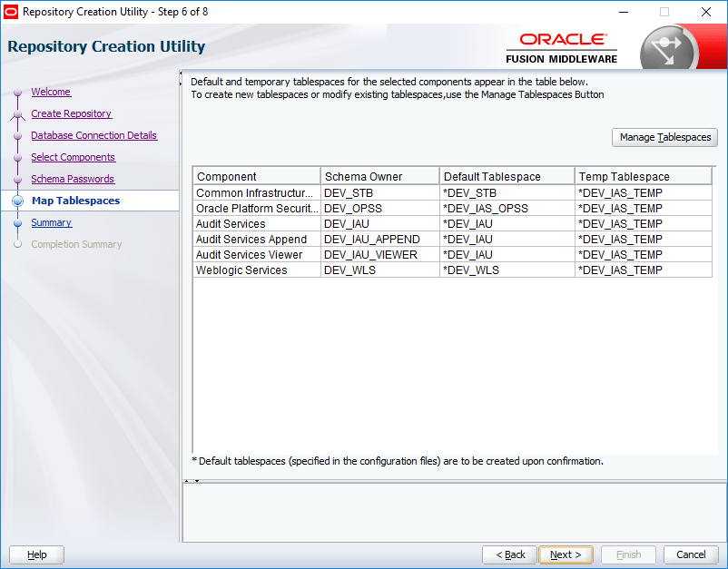728x569 pixels.
Task: Click the Temp Tablespace column header
Action: point(644,176)
